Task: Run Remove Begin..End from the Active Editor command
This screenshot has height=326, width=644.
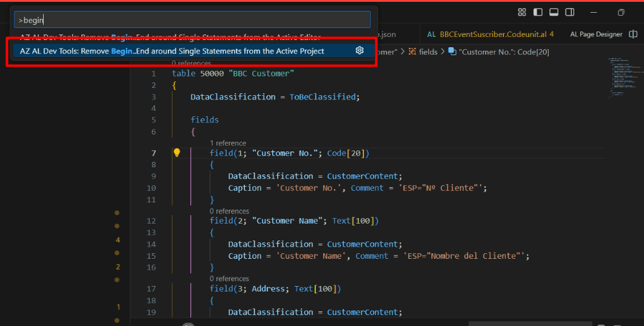Action: tap(192, 38)
